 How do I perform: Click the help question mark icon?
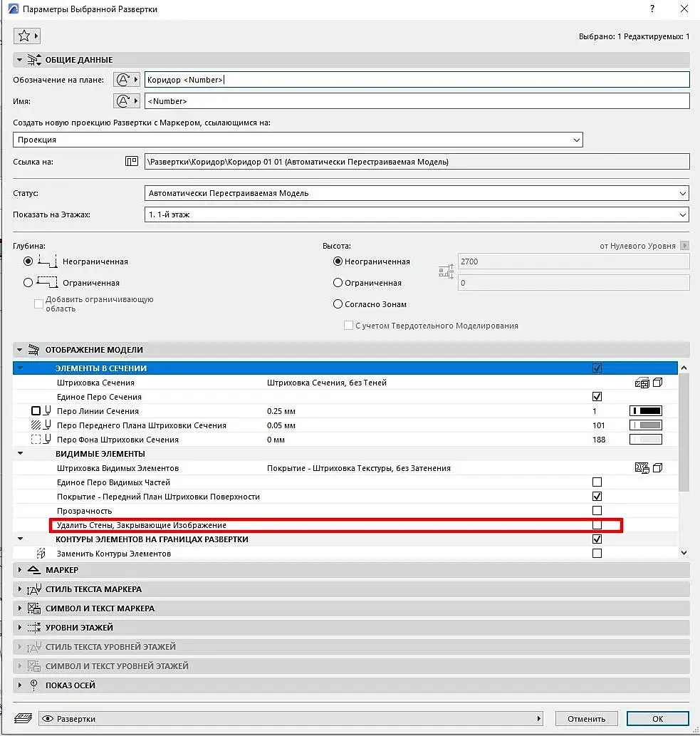[652, 9]
